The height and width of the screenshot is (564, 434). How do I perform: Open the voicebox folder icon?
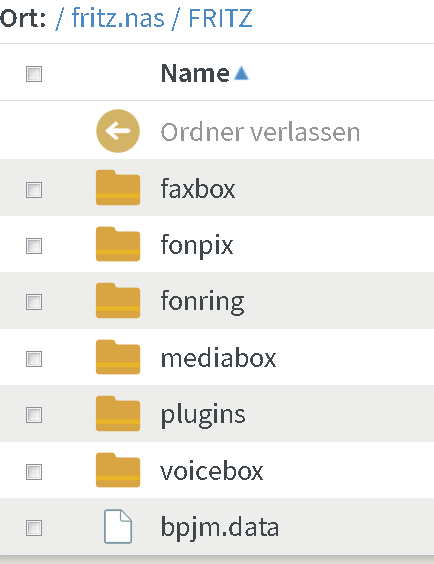118,470
